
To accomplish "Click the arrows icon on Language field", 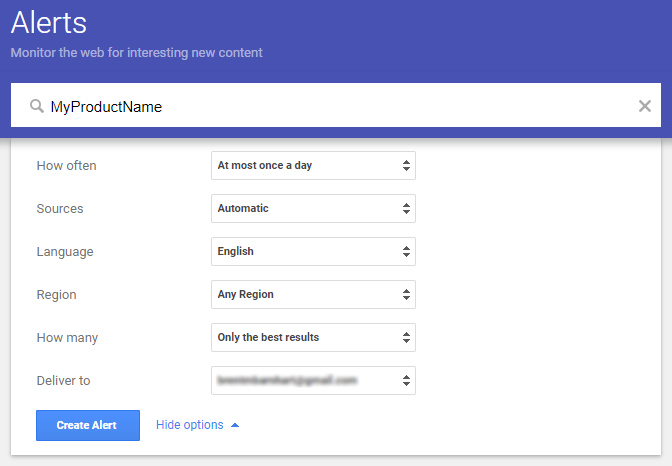I will tap(406, 252).
